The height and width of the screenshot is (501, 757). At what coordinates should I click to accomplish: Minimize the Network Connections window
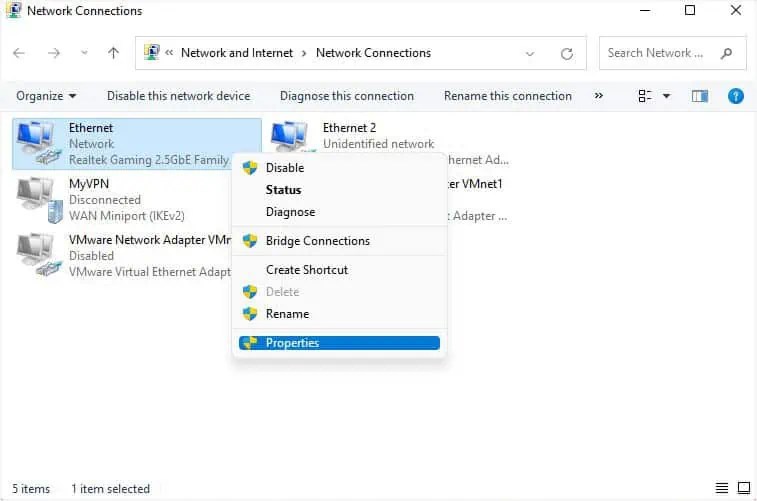tap(645, 10)
